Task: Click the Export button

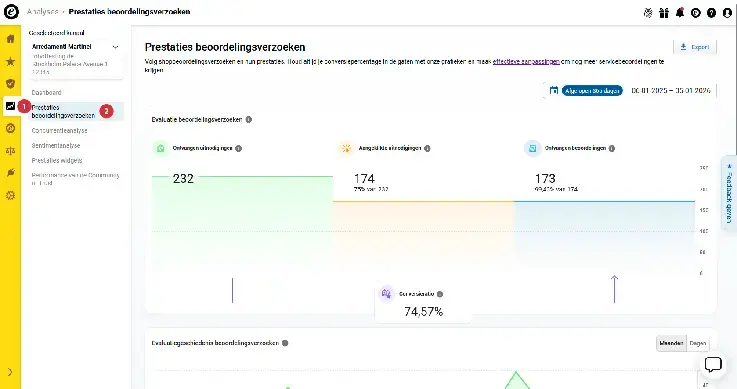Action: [695, 47]
